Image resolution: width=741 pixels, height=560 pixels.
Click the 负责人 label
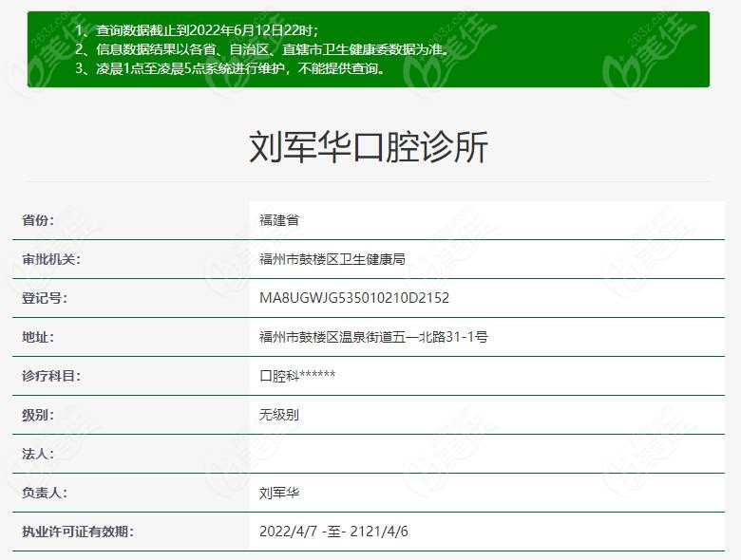(45, 493)
